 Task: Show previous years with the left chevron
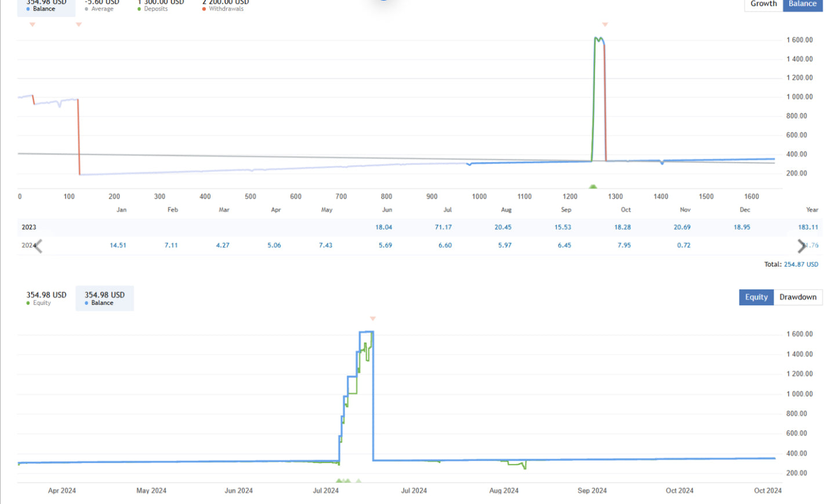click(x=38, y=246)
